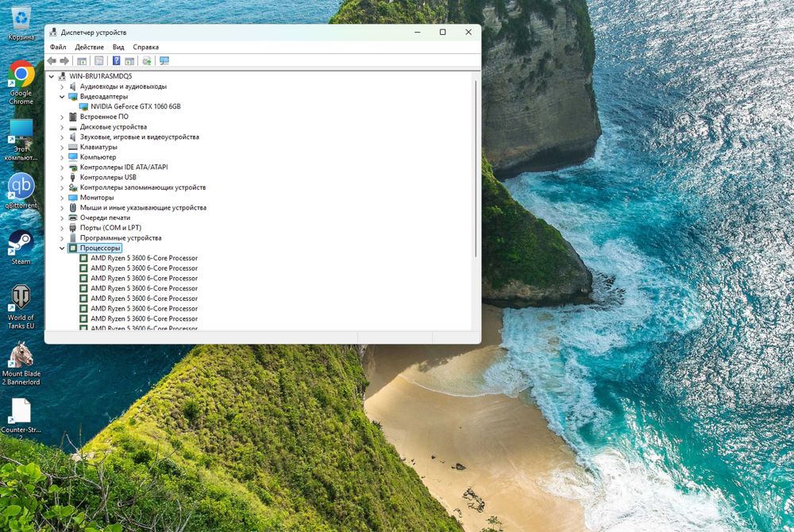Select the Mount Blade 2 Bannerlord desktop icon
The width and height of the screenshot is (794, 532).
pos(21,363)
